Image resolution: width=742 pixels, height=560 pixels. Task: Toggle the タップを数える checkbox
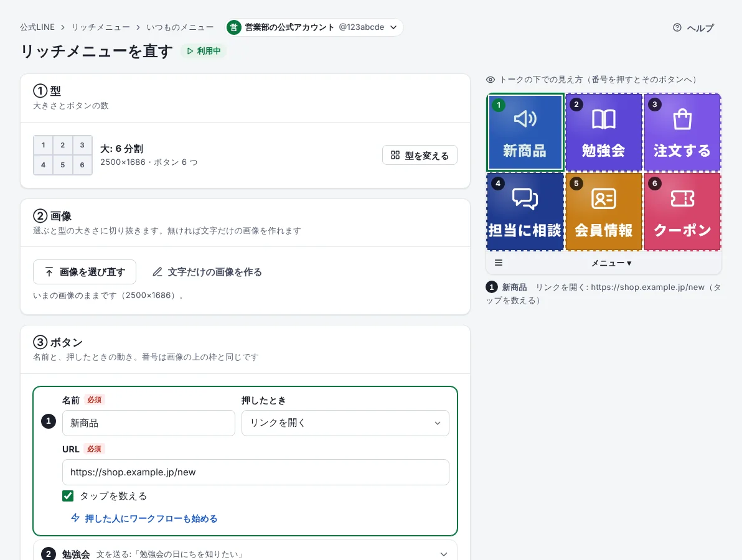tap(68, 496)
